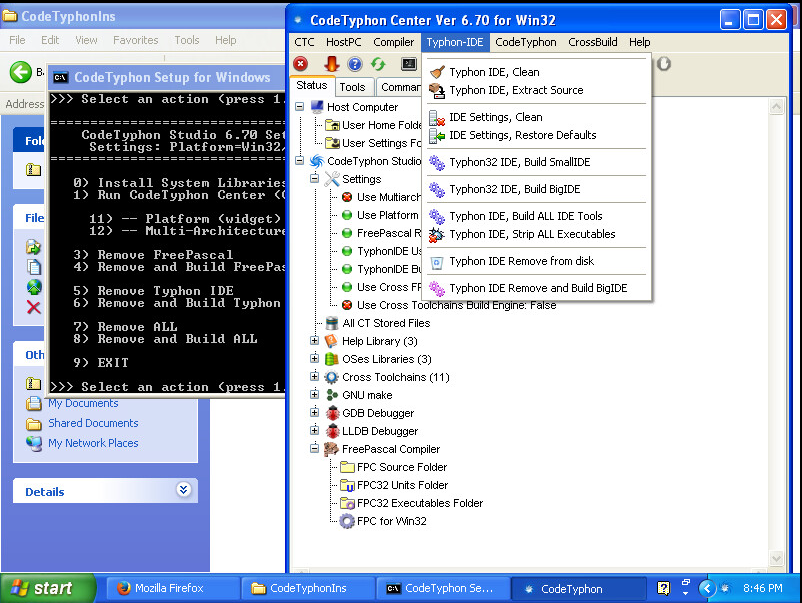The image size is (802, 603).
Task: Open the CrossBuild menu
Action: [592, 42]
